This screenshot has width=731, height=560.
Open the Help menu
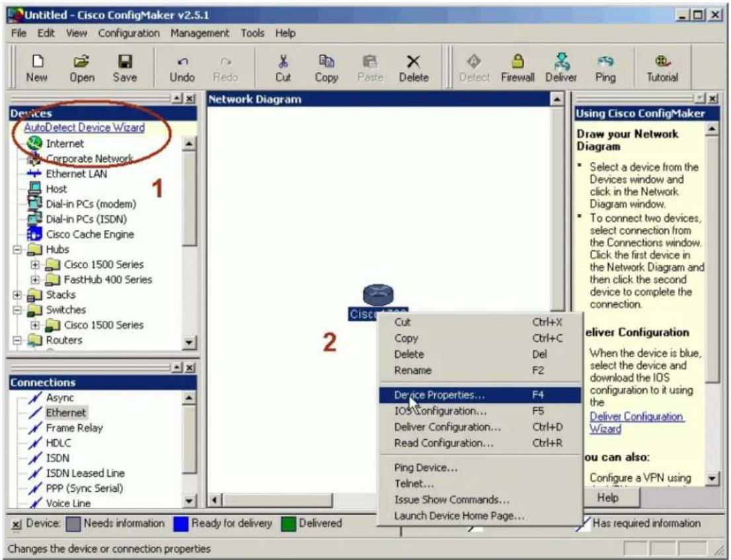pyautogui.click(x=286, y=33)
